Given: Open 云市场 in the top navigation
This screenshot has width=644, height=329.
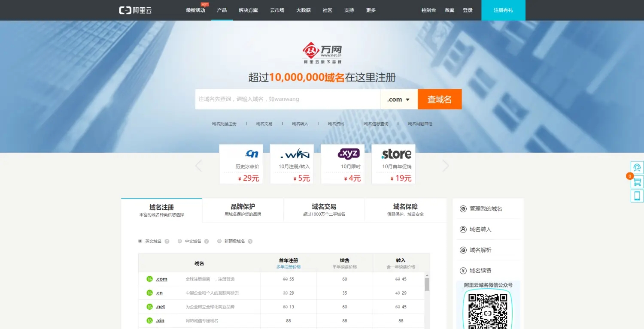Looking at the screenshot, I should 277,10.
